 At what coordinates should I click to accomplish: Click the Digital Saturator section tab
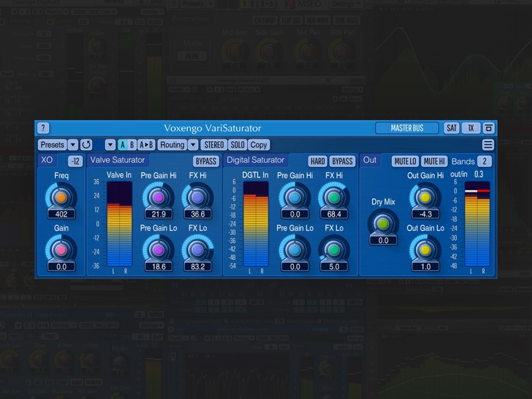click(255, 160)
